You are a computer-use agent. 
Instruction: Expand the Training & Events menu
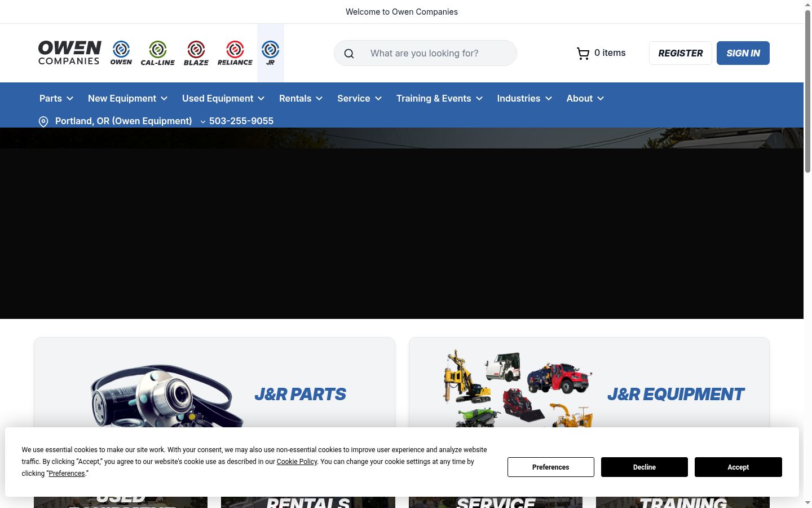(440, 98)
